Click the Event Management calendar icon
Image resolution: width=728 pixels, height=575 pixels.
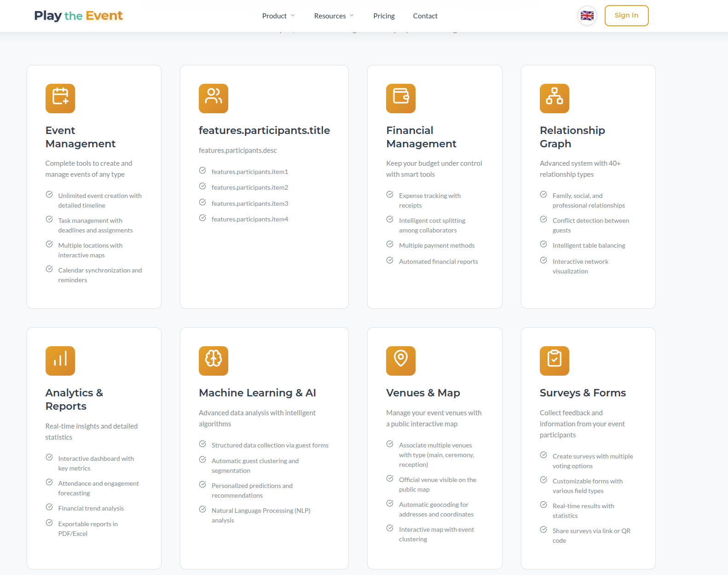pyautogui.click(x=60, y=99)
